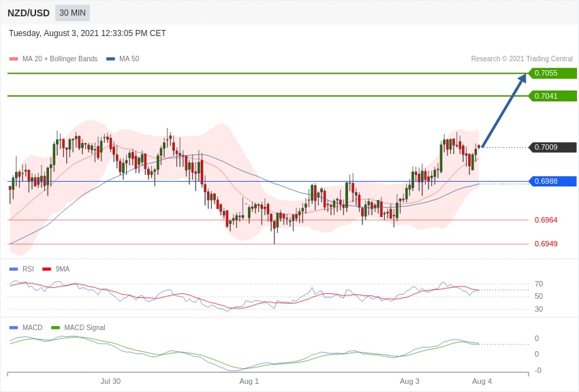The height and width of the screenshot is (392, 579).
Task: Click the 'Jul 30' date axis label
Action: [110, 381]
